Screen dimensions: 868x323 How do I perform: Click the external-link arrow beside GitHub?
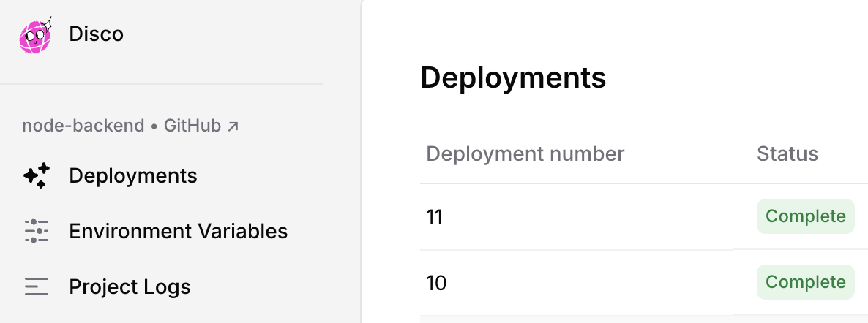233,126
